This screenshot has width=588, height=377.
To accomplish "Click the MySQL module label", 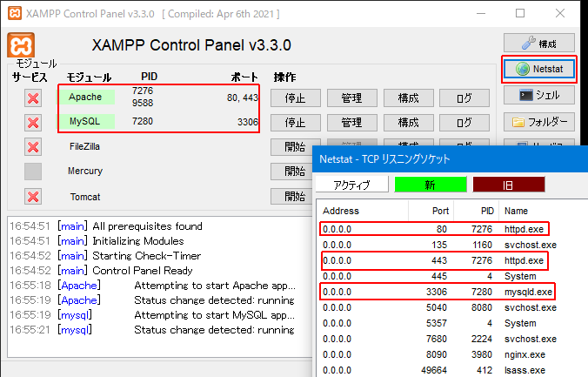I will point(86,121).
